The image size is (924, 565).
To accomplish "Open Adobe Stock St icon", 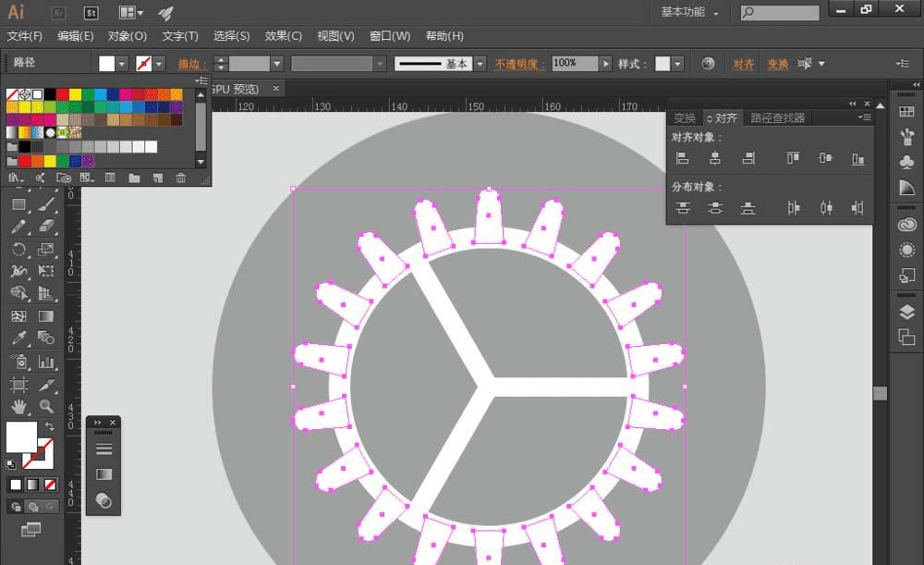I will tap(91, 12).
